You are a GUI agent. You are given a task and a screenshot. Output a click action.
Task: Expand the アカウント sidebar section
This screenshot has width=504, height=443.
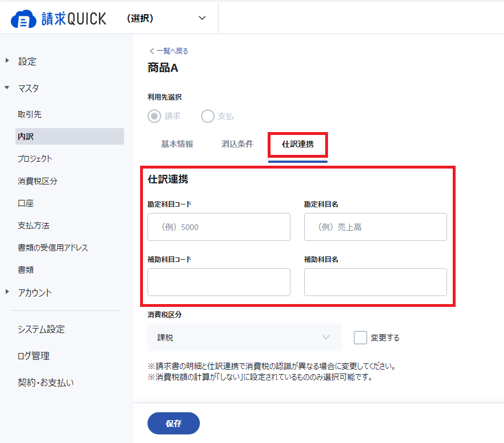tap(7, 292)
